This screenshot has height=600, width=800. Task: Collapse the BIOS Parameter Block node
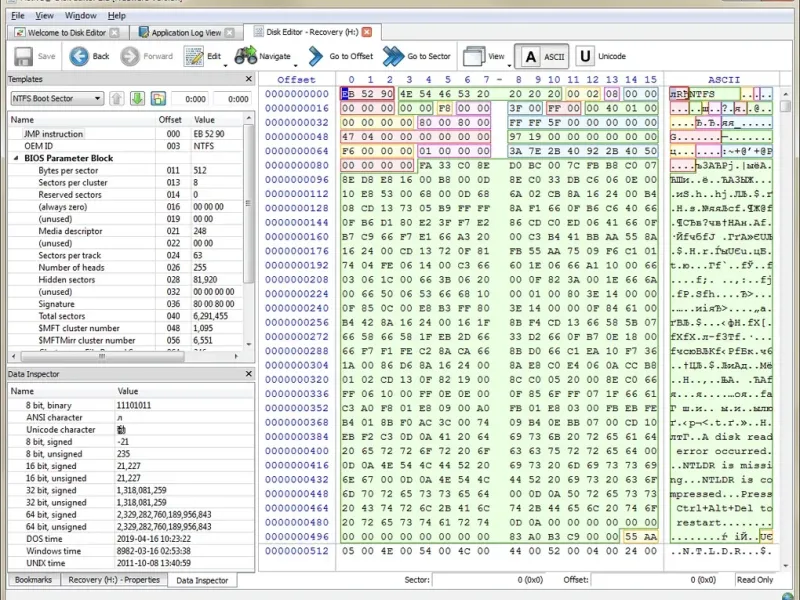15,158
